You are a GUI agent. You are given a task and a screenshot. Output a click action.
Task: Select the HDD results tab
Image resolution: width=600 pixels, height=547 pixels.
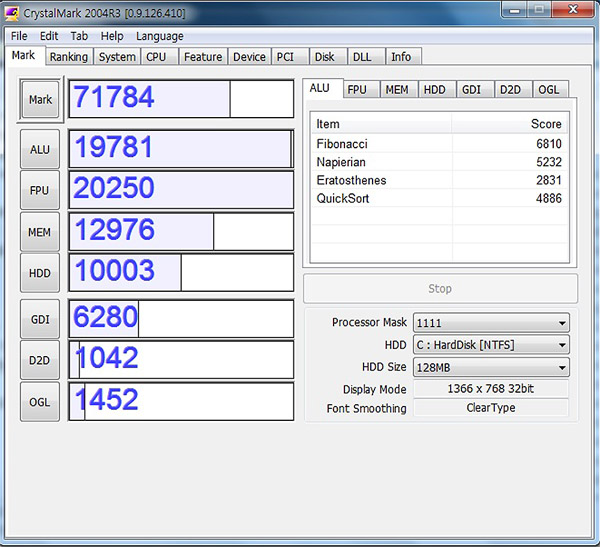click(x=436, y=90)
